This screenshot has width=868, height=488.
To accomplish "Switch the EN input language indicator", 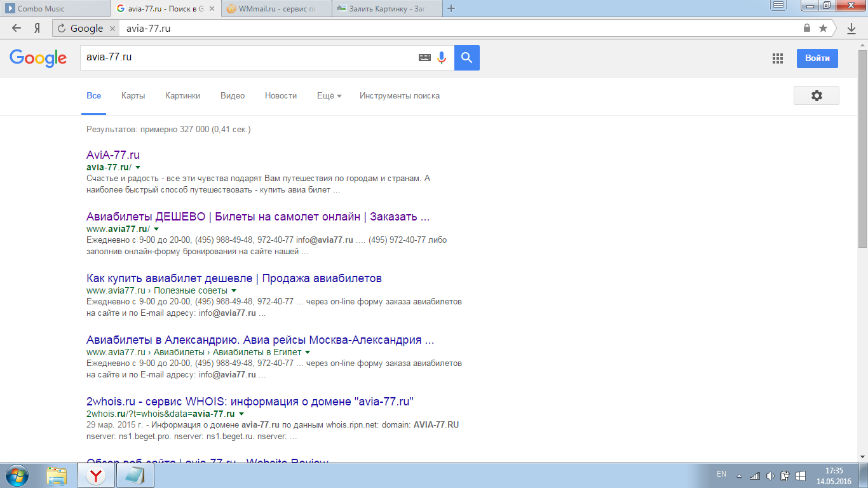I will 721,474.
